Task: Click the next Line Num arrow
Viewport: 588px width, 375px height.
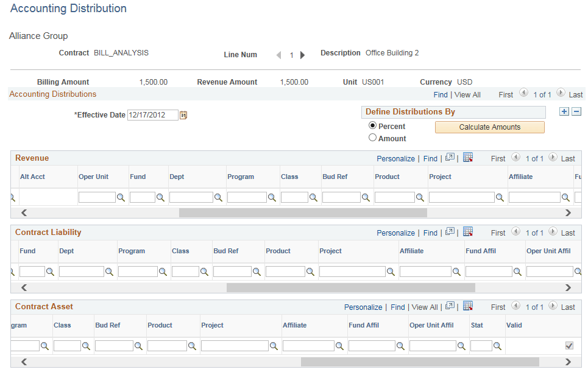Action: pos(302,54)
